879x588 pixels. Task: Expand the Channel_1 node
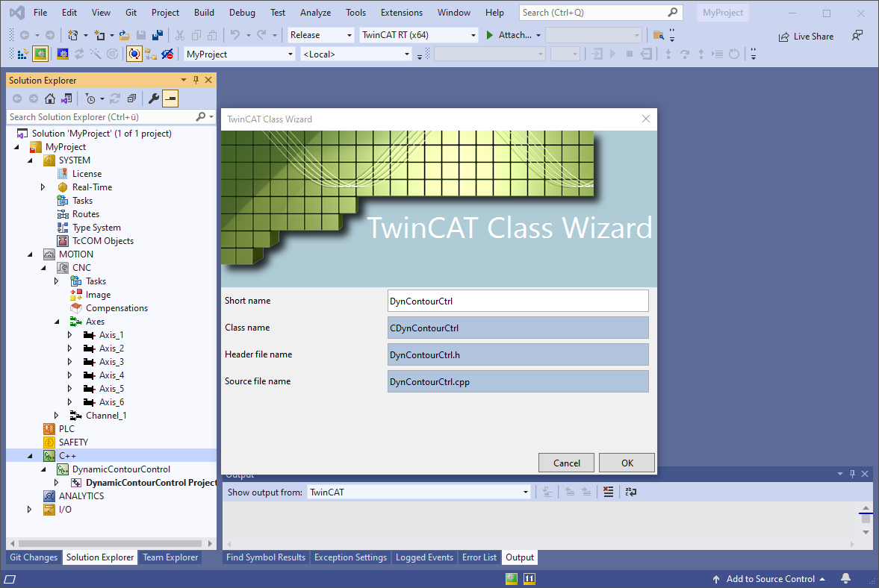(56, 415)
